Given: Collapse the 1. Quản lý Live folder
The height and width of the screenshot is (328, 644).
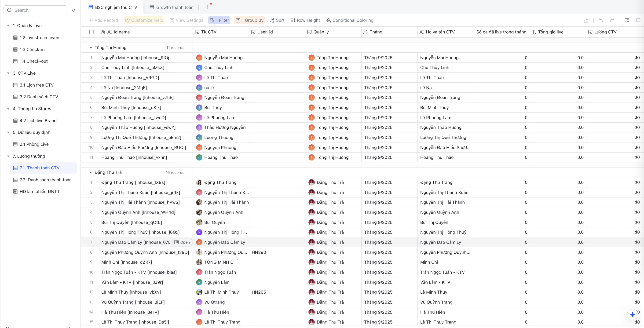Looking at the screenshot, I should (8, 26).
